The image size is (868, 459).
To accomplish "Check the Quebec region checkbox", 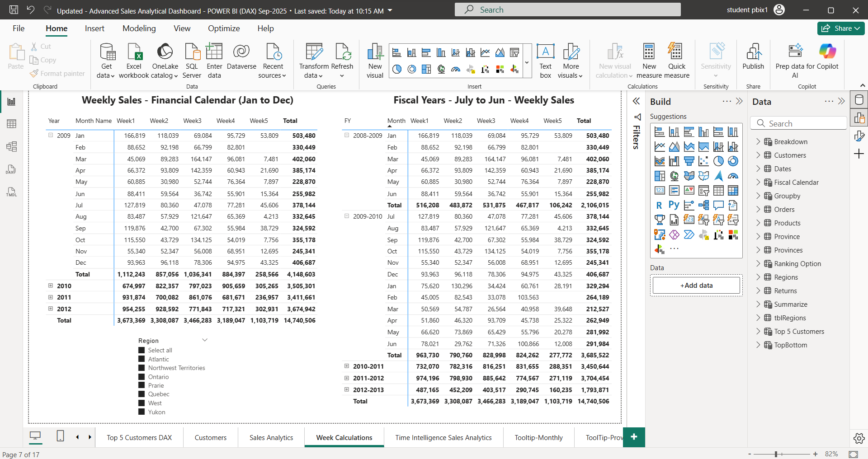I will point(142,394).
